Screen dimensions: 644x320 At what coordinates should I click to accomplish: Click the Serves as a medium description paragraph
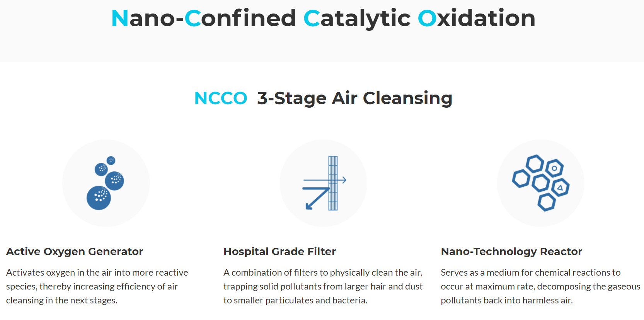(540, 286)
